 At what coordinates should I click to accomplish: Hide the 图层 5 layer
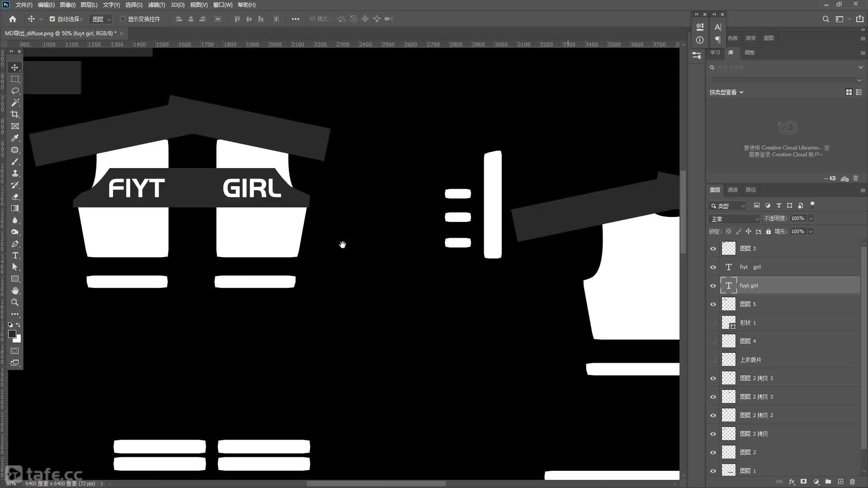click(x=713, y=304)
